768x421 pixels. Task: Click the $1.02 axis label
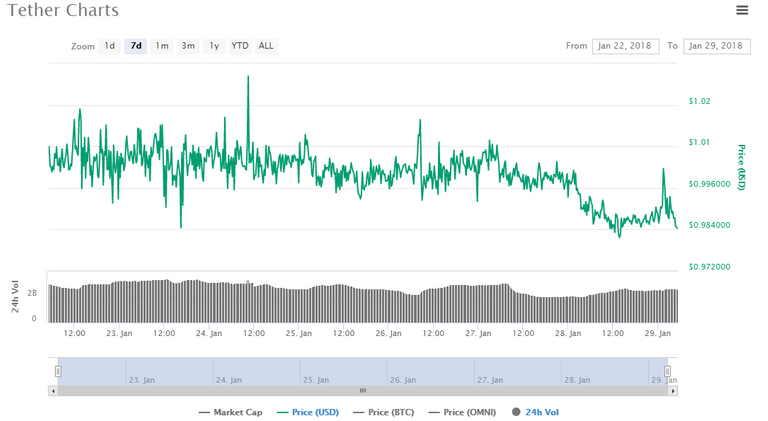[699, 101]
